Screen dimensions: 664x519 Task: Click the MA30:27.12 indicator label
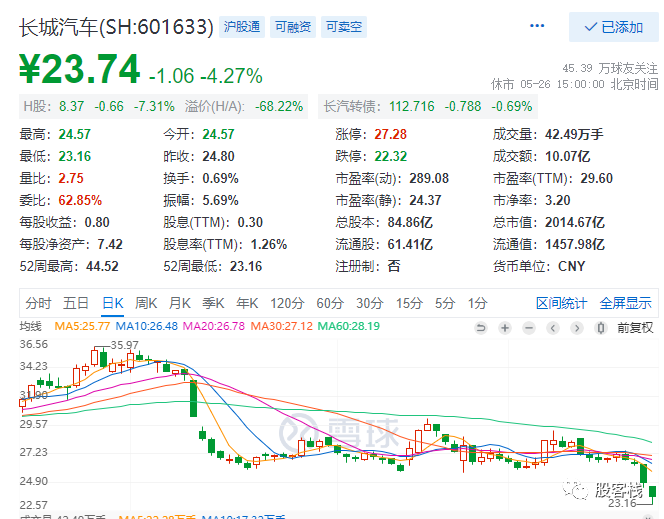pos(282,326)
